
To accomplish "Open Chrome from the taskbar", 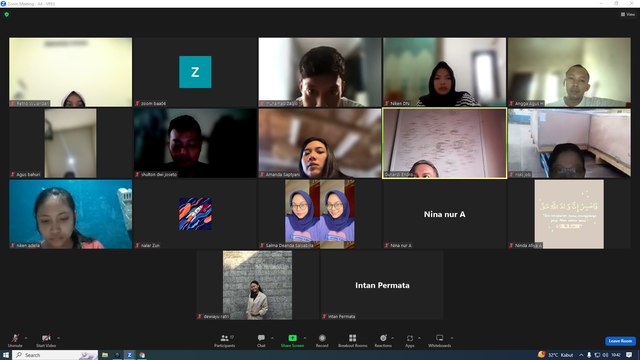I will point(142,355).
